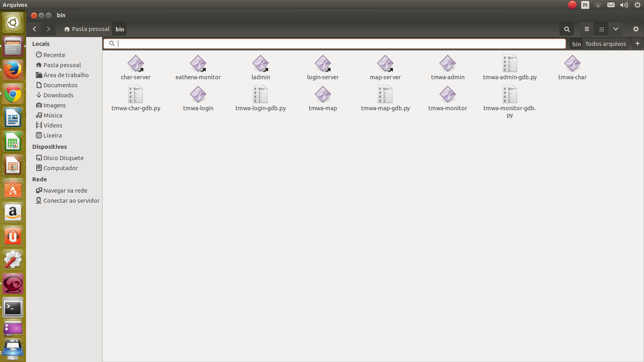
Task: Select the map-server file icon
Action: pos(385,64)
